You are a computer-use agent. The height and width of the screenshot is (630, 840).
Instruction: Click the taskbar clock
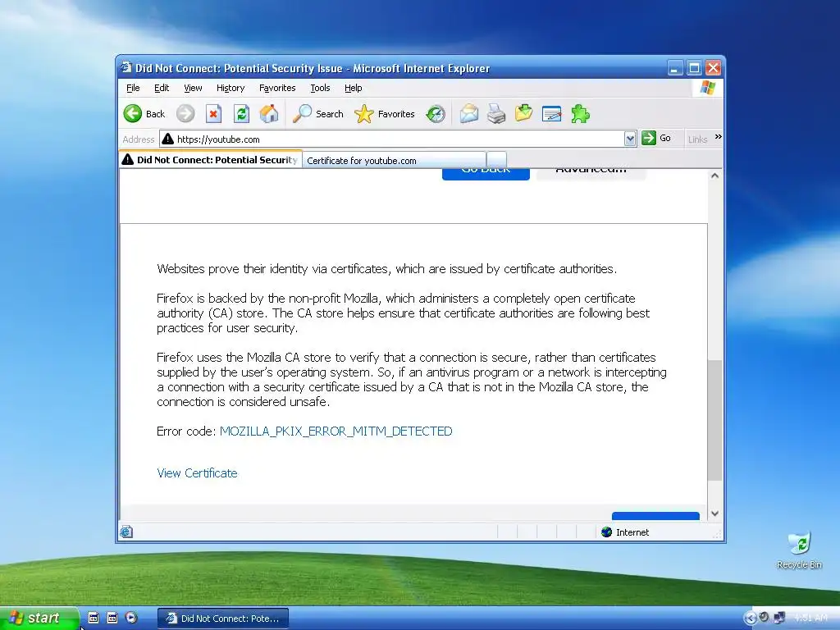(811, 618)
